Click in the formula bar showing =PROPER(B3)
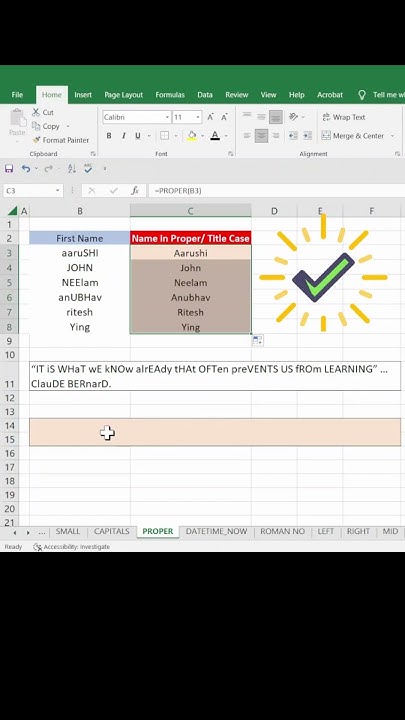The image size is (405, 720). coord(276,191)
